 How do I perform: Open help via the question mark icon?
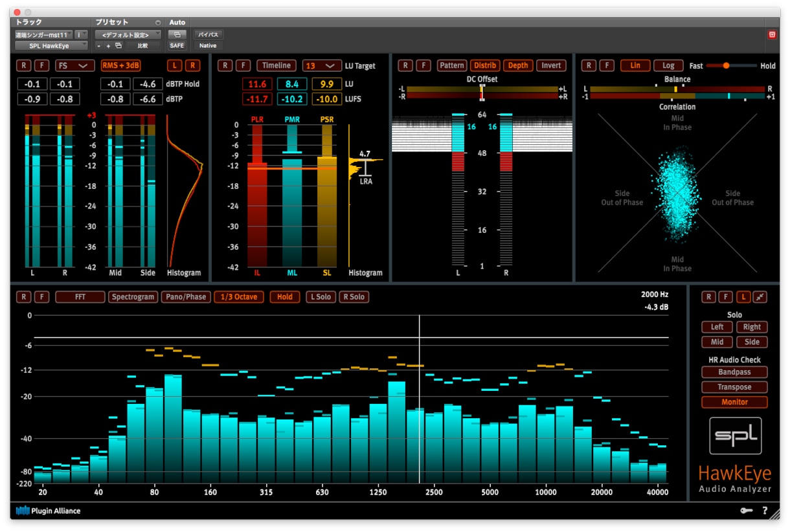[765, 511]
